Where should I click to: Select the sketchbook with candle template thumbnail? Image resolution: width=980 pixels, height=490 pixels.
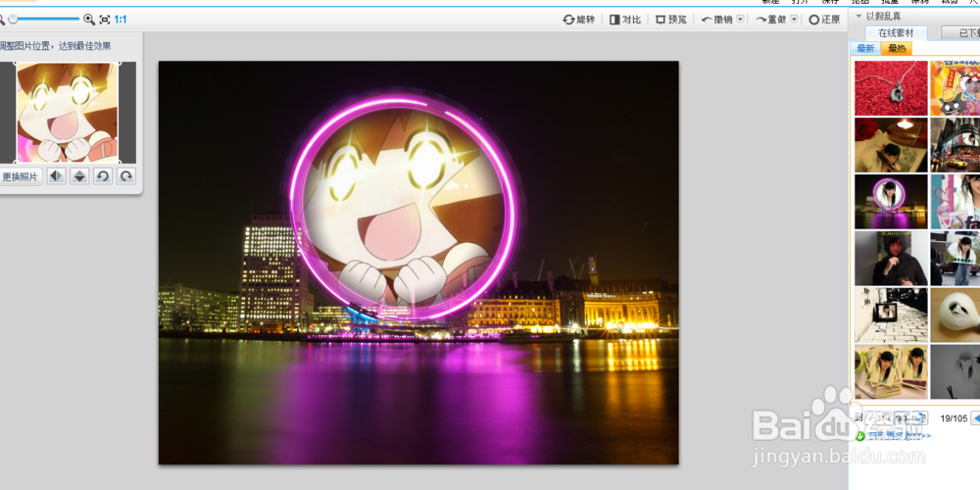[x=891, y=145]
